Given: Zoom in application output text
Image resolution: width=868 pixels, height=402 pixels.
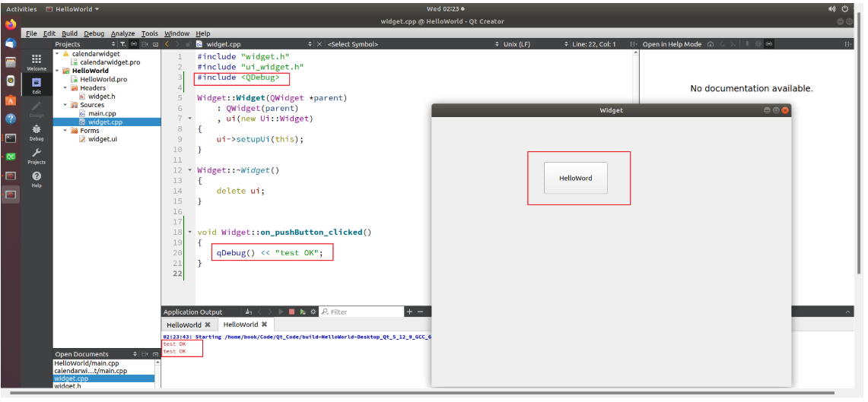Looking at the screenshot, I should point(409,312).
